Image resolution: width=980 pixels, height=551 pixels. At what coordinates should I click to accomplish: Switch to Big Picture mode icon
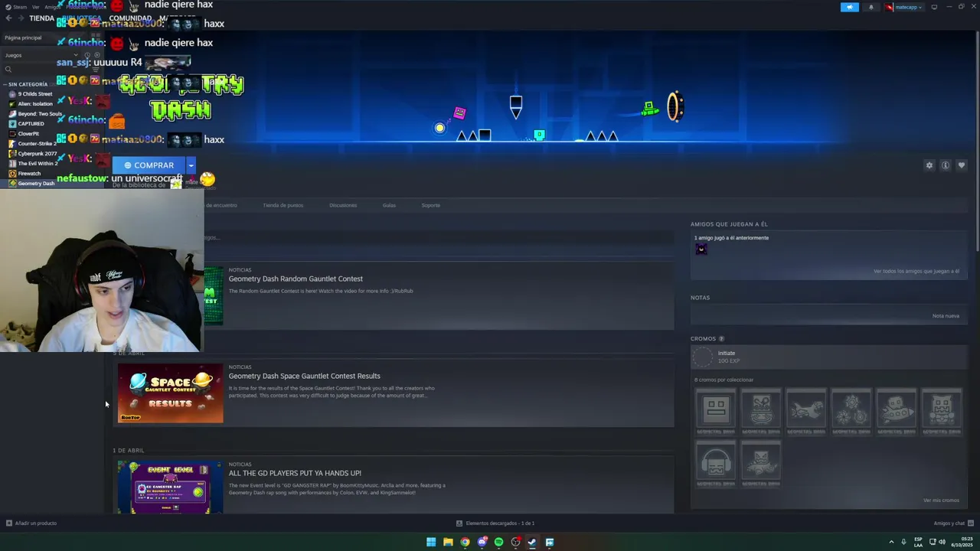[x=934, y=7]
